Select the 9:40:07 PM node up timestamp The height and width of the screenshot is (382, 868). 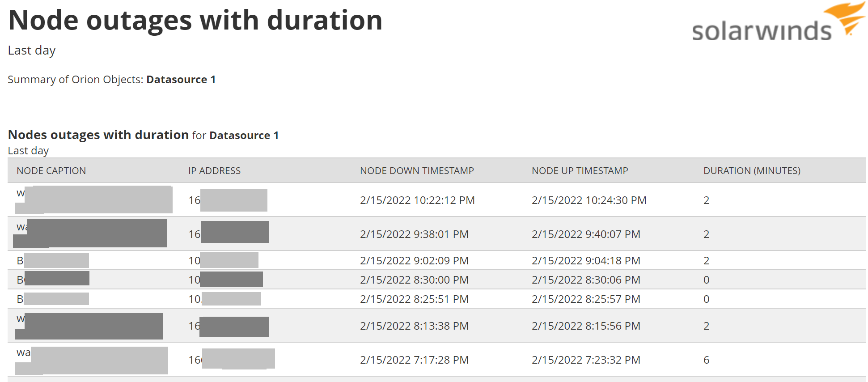coord(586,234)
